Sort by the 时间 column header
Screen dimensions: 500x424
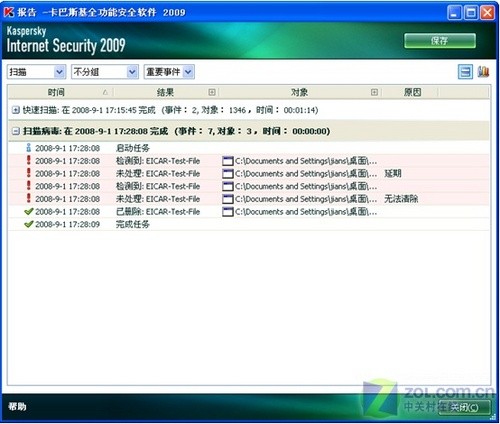[x=56, y=92]
